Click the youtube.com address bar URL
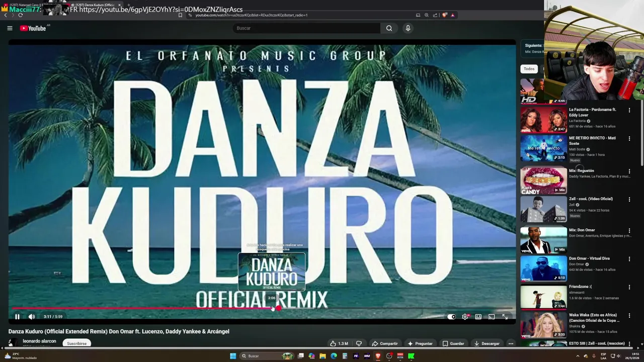Image resolution: width=644 pixels, height=362 pixels. click(x=252, y=15)
